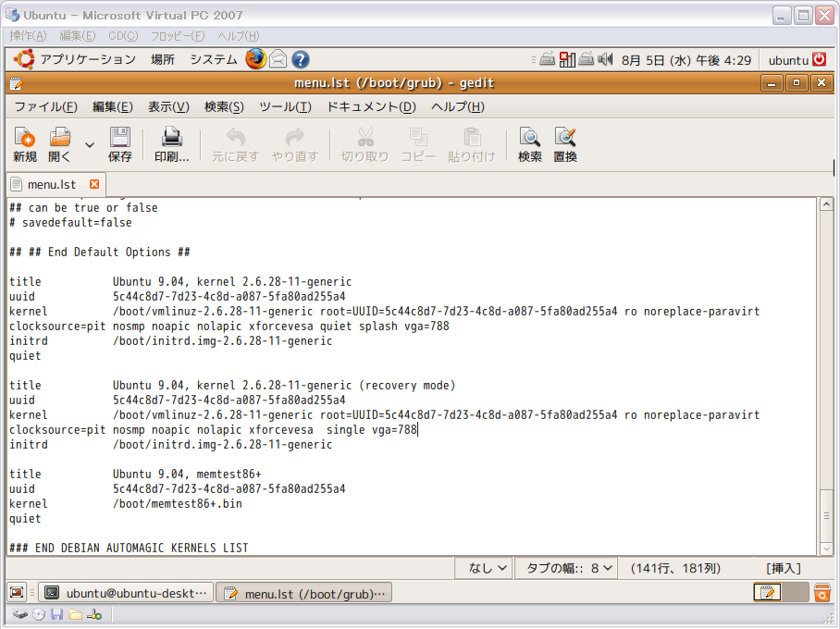Open the Virtual PC ヘルプ menu

tap(238, 35)
